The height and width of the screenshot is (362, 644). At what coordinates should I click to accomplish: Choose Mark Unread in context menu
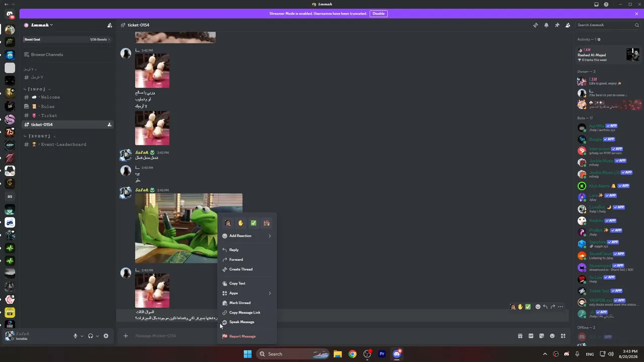pos(247,303)
